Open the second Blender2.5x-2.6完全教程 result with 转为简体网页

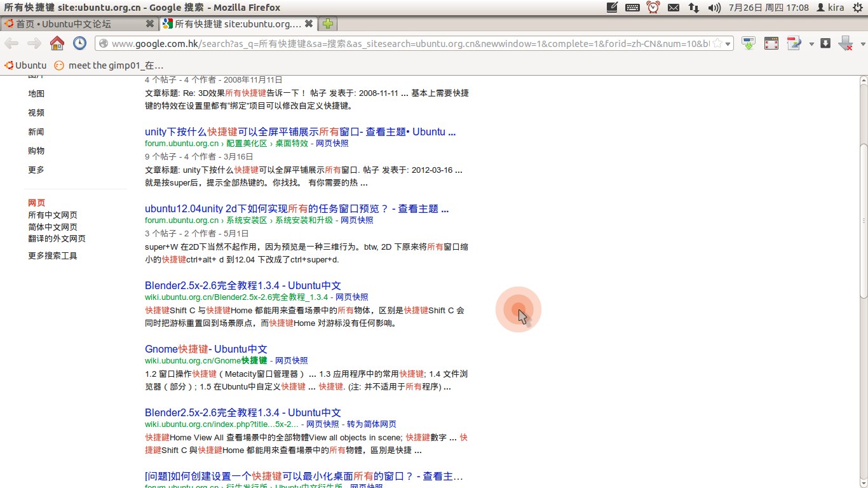[x=243, y=413]
